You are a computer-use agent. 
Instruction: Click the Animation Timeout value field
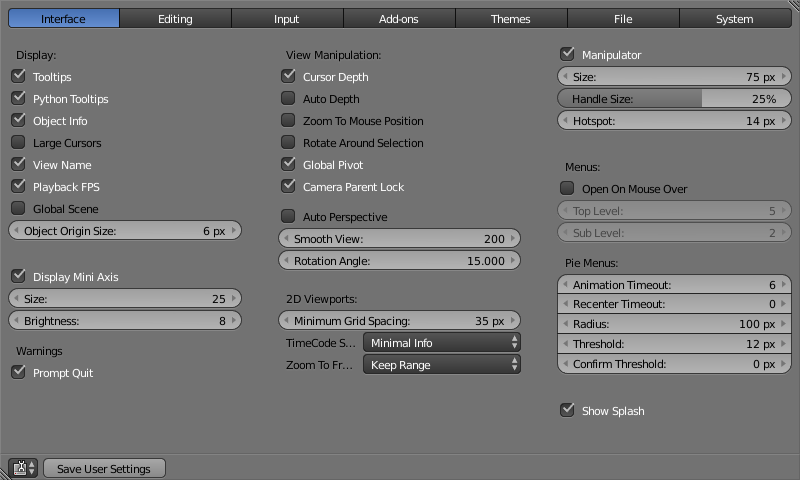click(x=674, y=285)
